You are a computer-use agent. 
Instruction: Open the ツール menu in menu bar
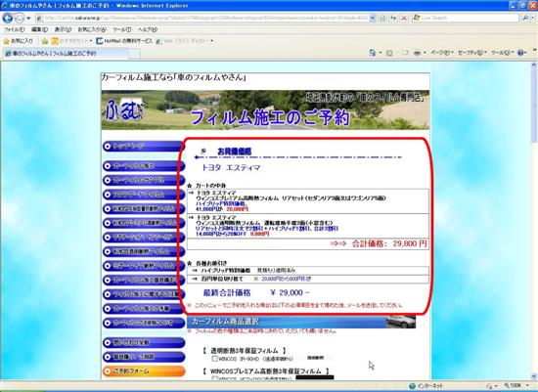point(122,29)
